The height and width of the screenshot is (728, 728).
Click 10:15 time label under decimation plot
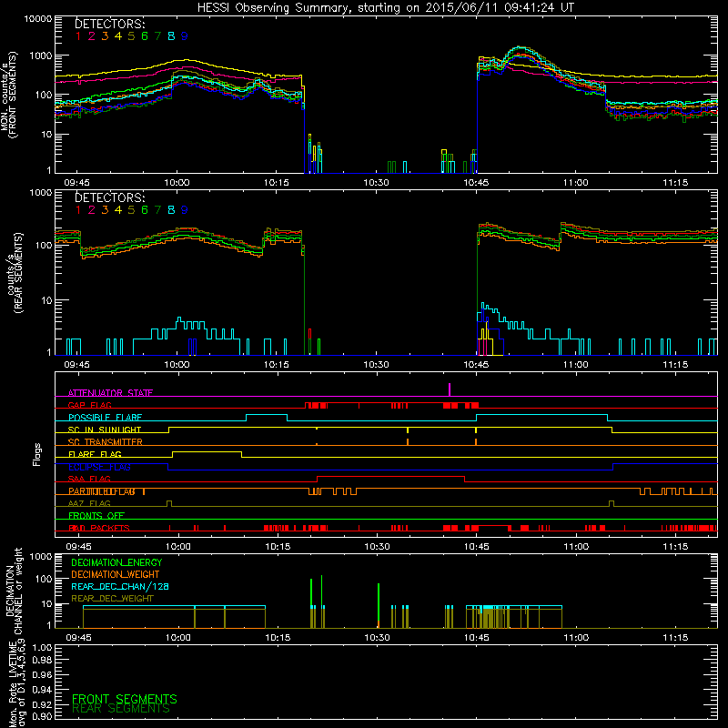tap(278, 638)
